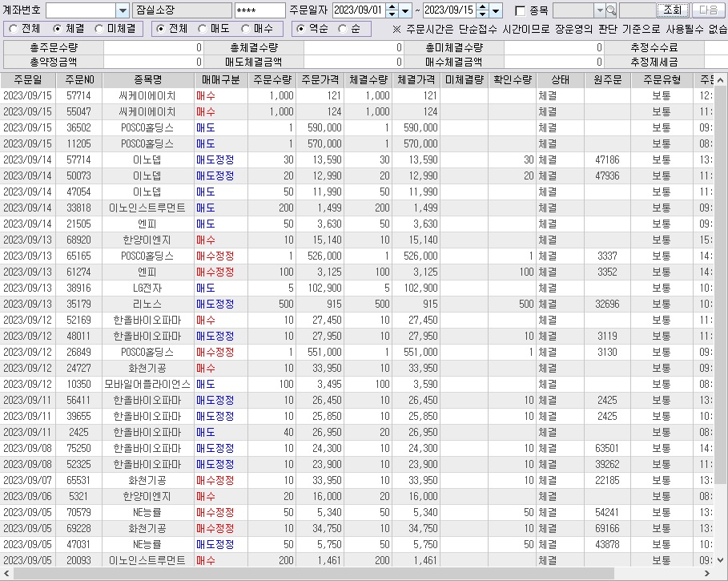Open the end date calendar dropdown
Viewport: 728px width, 581px height.
click(496, 10)
